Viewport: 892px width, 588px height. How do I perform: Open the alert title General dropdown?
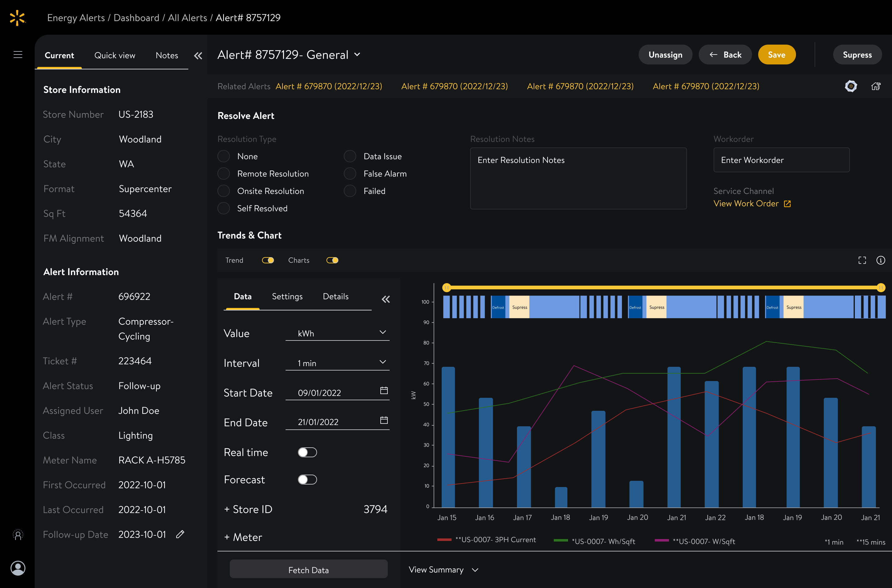357,55
